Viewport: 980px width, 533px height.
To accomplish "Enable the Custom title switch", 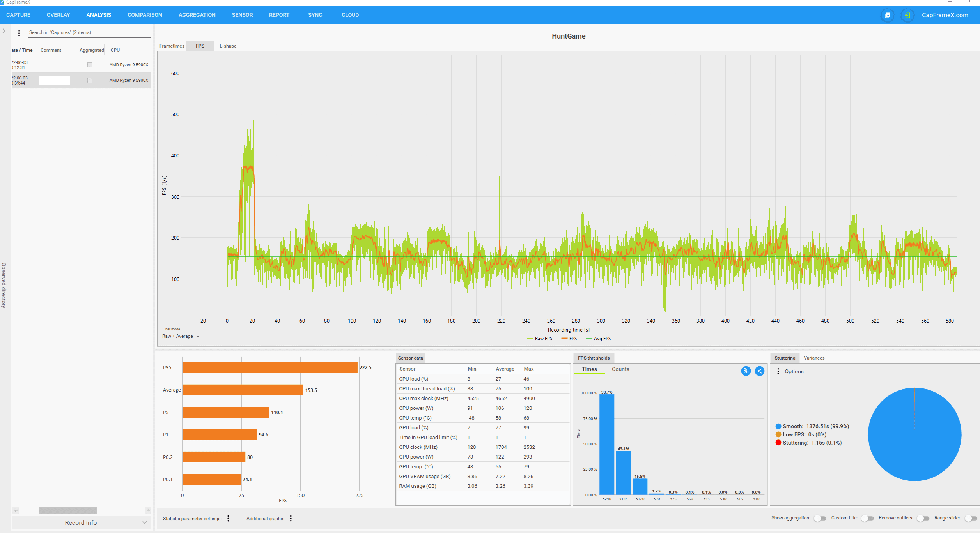I will 867,518.
